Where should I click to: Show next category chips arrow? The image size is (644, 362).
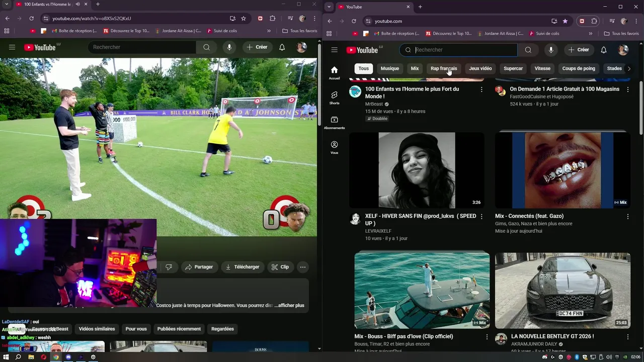click(x=629, y=68)
